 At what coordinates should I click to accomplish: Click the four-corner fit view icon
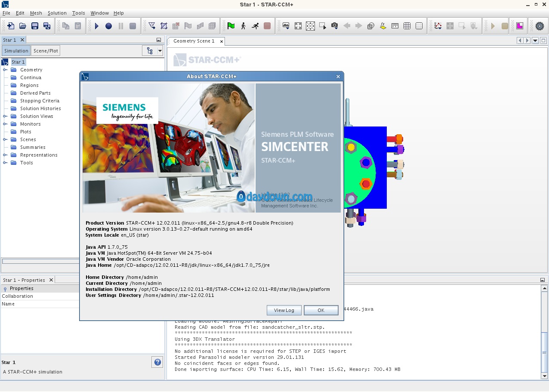(298, 26)
